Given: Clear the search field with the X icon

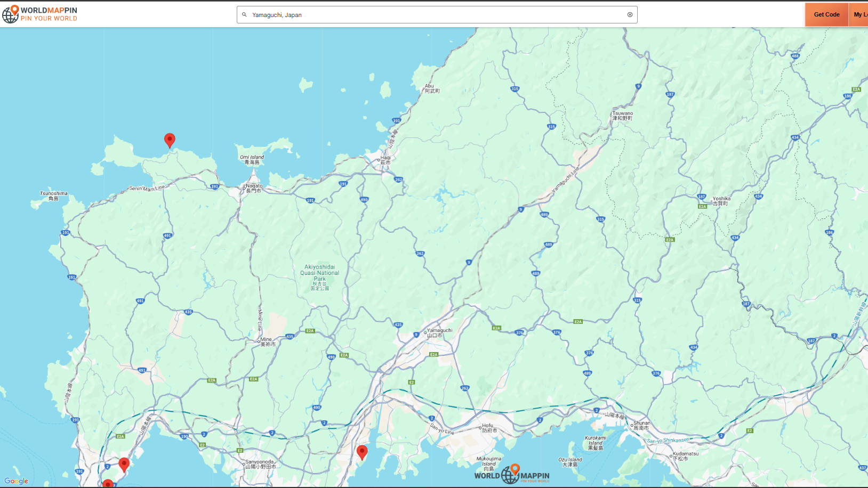Looking at the screenshot, I should pos(630,15).
